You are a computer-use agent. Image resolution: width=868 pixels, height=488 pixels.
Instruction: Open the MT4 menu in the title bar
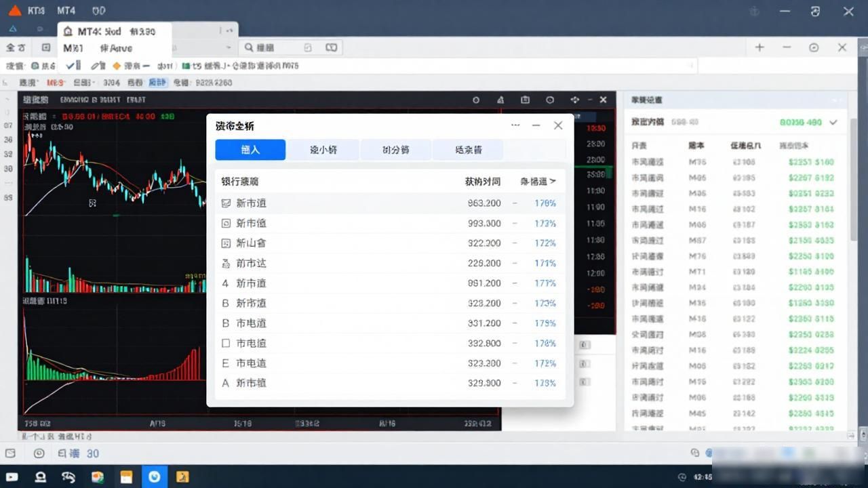coord(66,11)
